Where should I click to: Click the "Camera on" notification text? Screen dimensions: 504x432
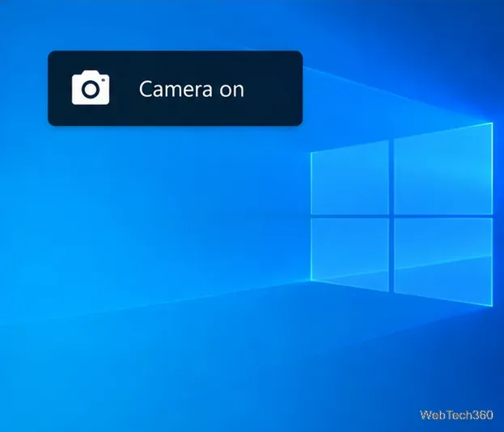pyautogui.click(x=192, y=89)
